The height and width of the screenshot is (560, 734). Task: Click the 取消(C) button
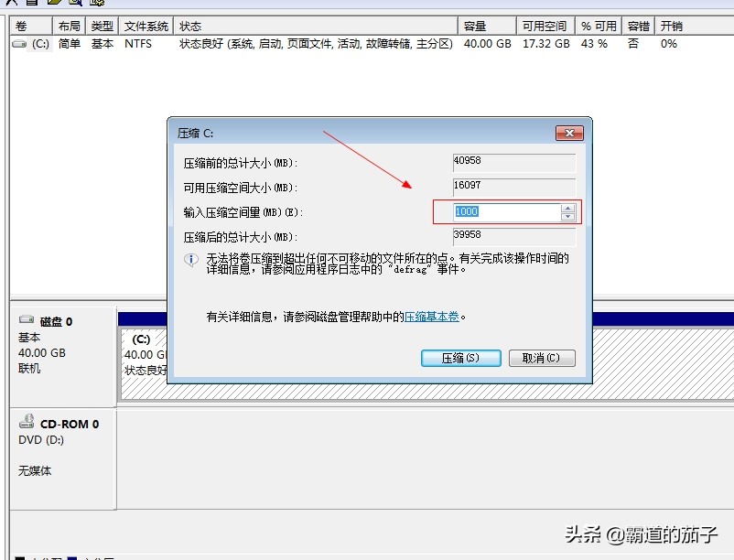(541, 358)
